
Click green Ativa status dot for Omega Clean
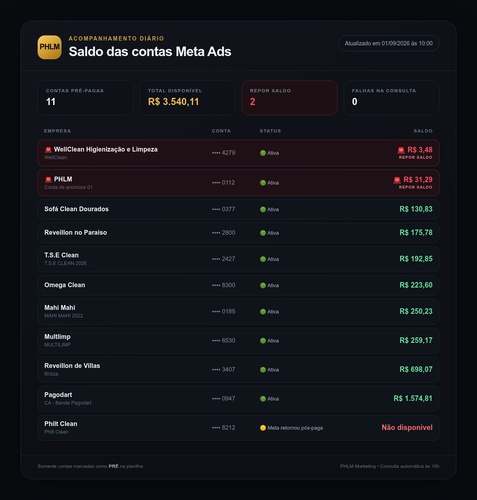pyautogui.click(x=263, y=285)
